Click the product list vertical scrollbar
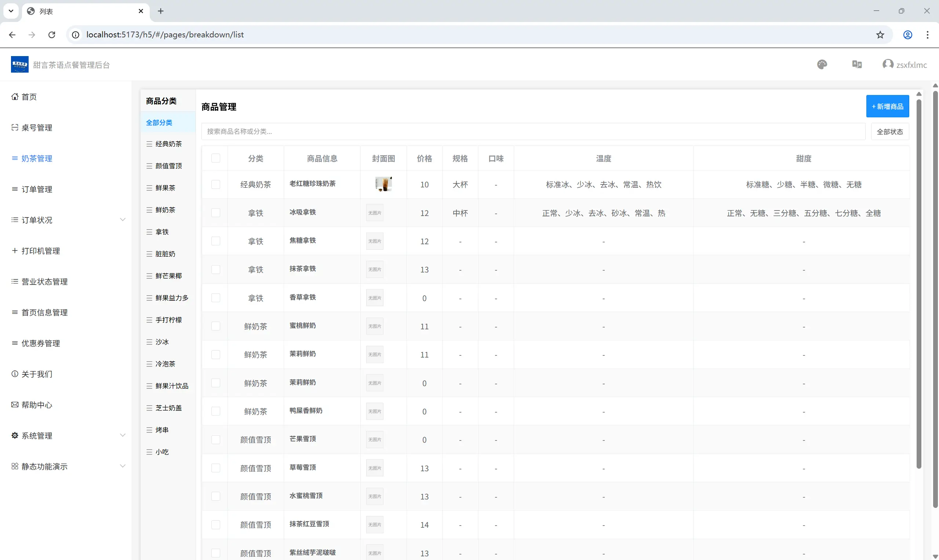Viewport: 939px width, 560px height. pos(918,283)
